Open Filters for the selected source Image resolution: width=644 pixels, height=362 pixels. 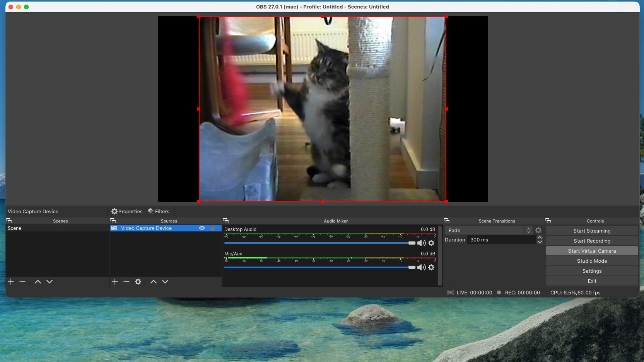(159, 211)
